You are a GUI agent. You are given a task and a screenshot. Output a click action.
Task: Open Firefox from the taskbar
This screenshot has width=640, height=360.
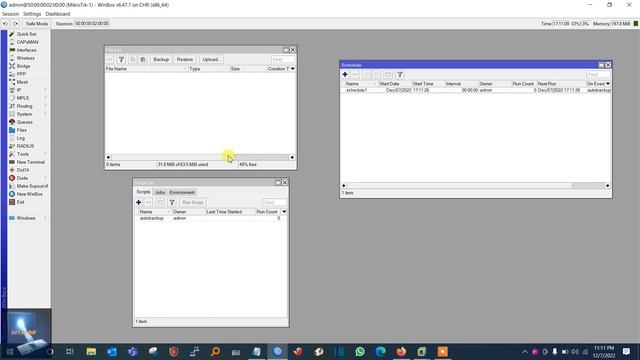pyautogui.click(x=401, y=351)
